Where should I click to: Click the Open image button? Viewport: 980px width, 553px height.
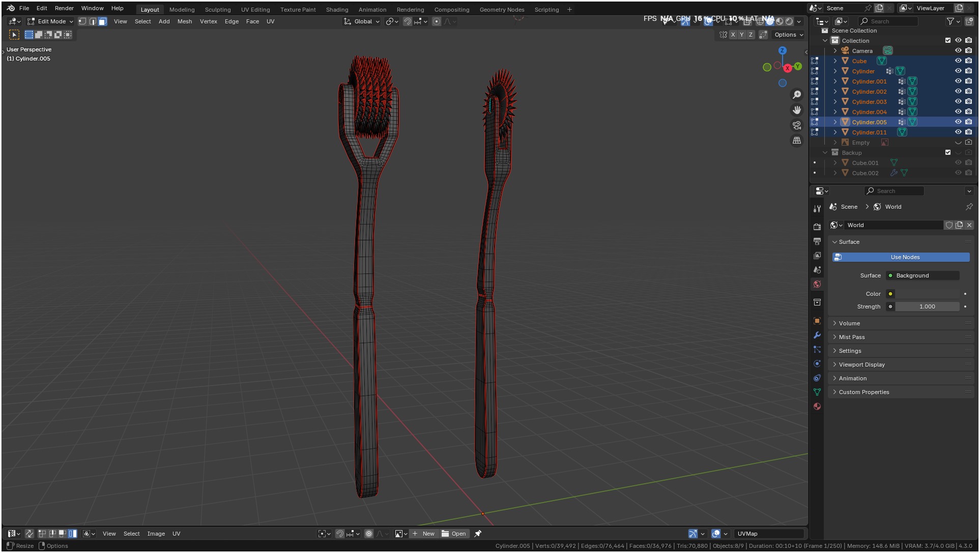(x=453, y=534)
